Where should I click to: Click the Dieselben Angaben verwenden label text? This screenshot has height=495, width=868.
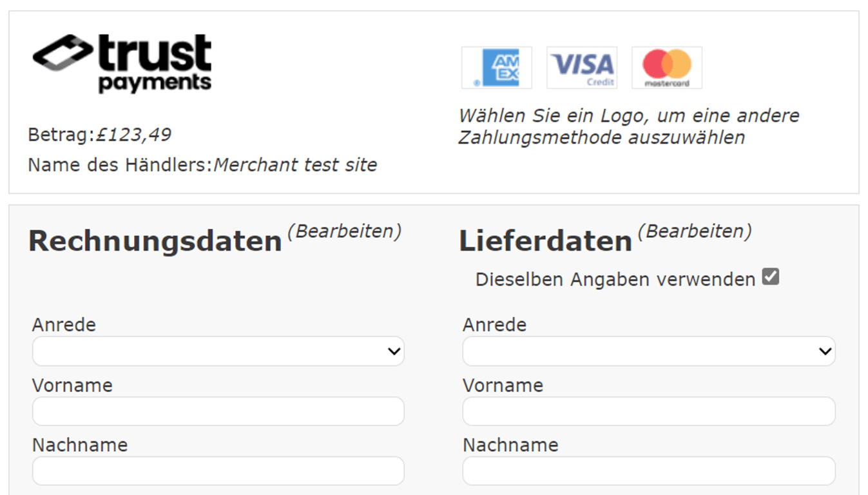[x=615, y=280]
